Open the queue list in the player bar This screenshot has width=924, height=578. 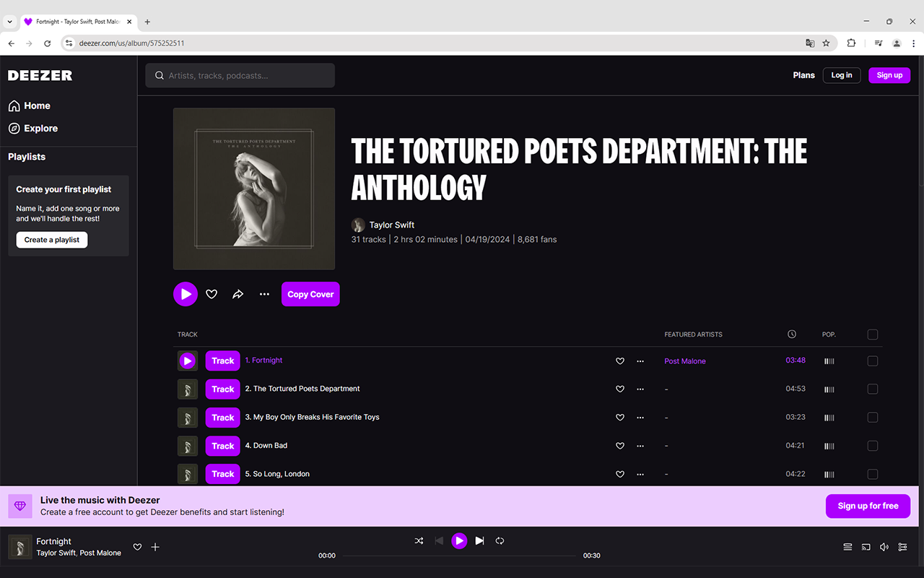pos(847,547)
